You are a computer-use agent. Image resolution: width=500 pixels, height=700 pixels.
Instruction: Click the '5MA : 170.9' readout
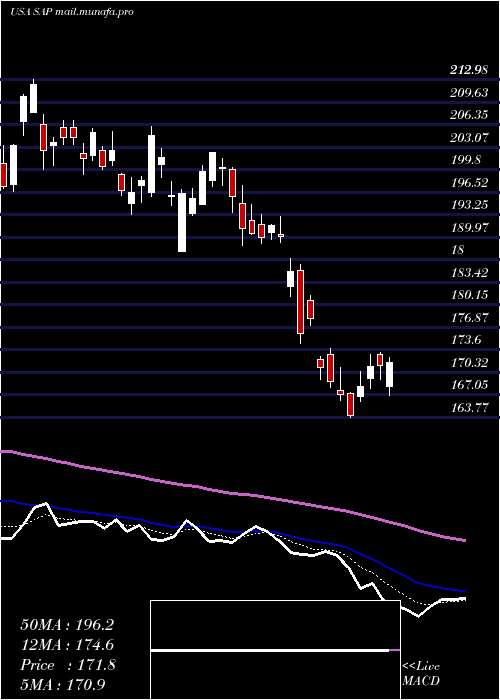63,684
